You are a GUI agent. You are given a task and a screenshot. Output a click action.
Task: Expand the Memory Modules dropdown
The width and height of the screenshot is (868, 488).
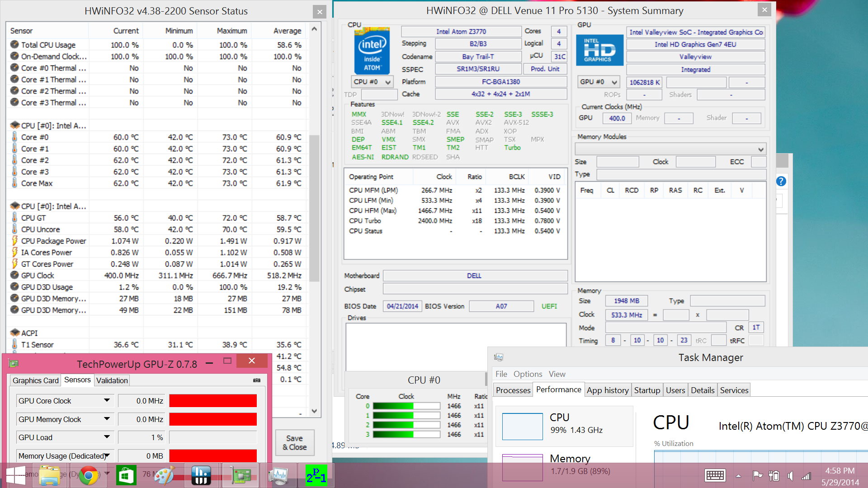coord(670,149)
